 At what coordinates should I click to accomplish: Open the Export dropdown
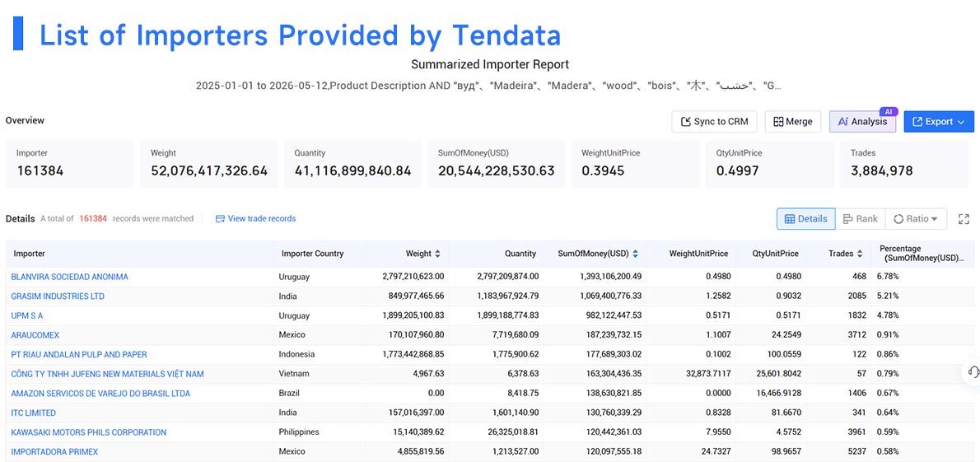click(939, 121)
